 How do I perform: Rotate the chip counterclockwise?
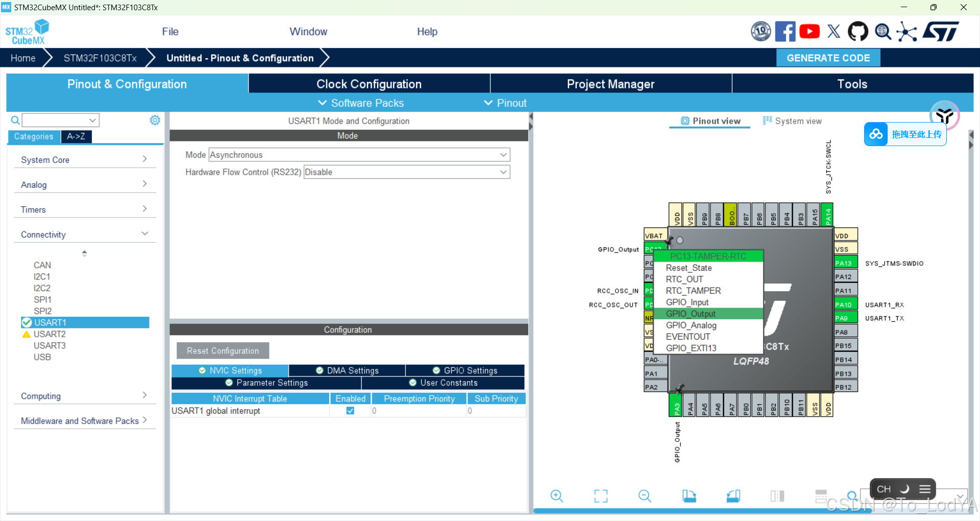(733, 495)
